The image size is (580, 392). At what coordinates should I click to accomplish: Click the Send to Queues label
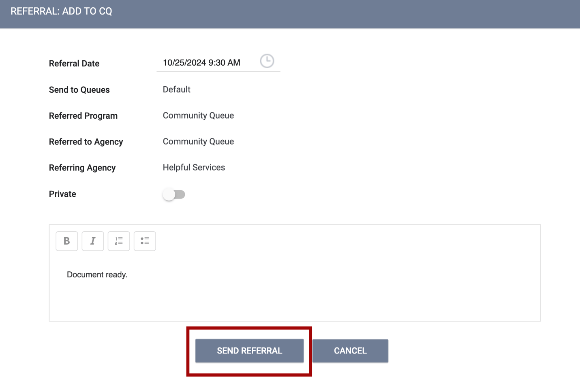[x=79, y=90]
